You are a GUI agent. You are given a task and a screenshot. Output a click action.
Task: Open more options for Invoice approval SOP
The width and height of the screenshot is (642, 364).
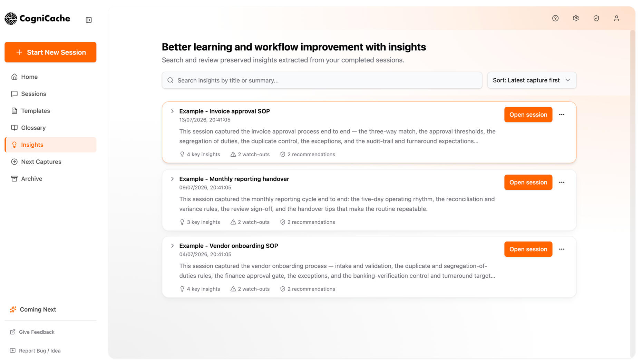click(562, 115)
